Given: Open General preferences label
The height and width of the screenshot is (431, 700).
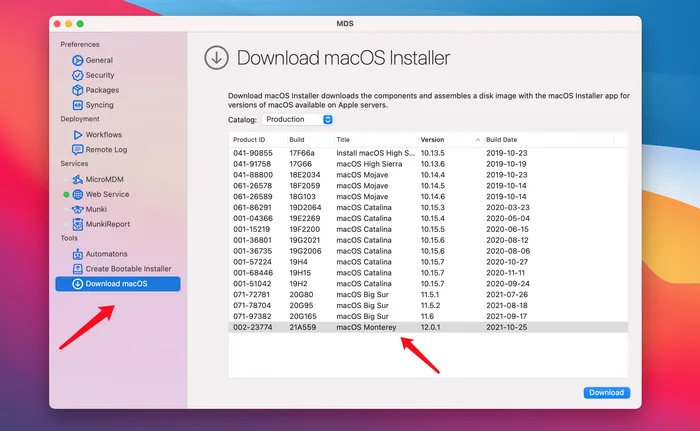Looking at the screenshot, I should coord(99,60).
